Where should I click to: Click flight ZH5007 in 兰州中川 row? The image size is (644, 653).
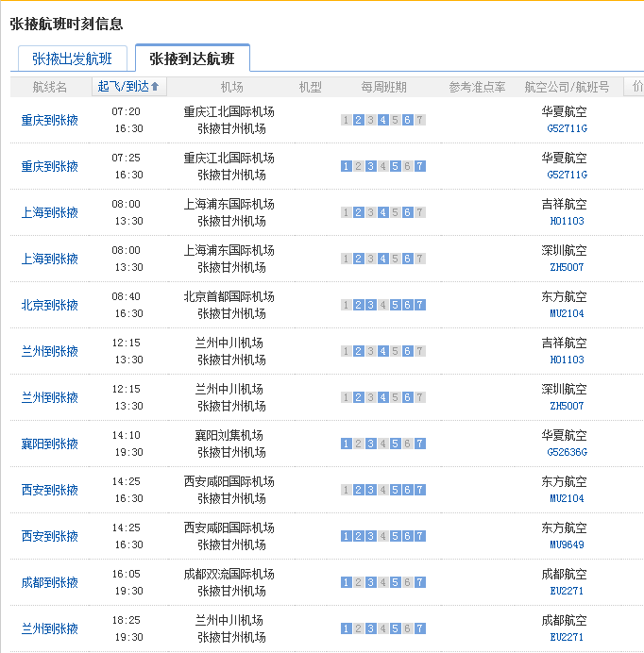point(567,406)
